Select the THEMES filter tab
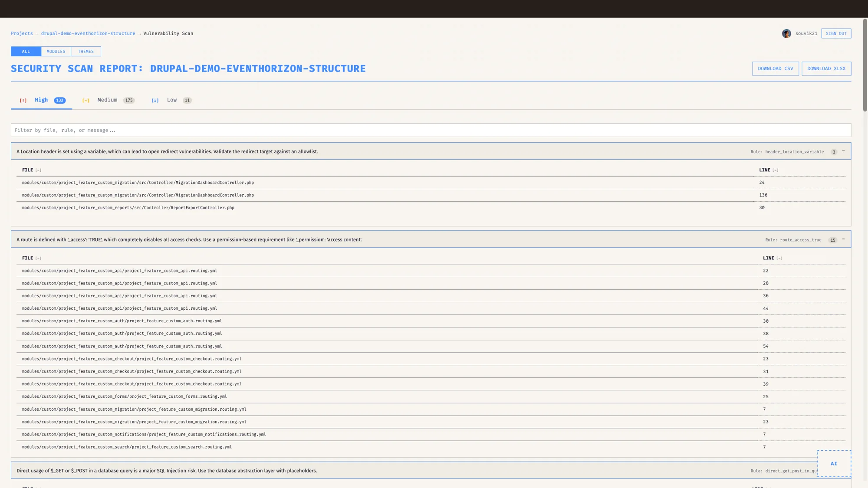The height and width of the screenshot is (488, 868). tap(86, 52)
